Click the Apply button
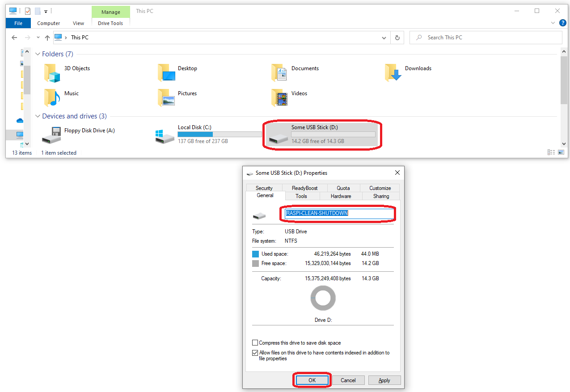 point(384,380)
